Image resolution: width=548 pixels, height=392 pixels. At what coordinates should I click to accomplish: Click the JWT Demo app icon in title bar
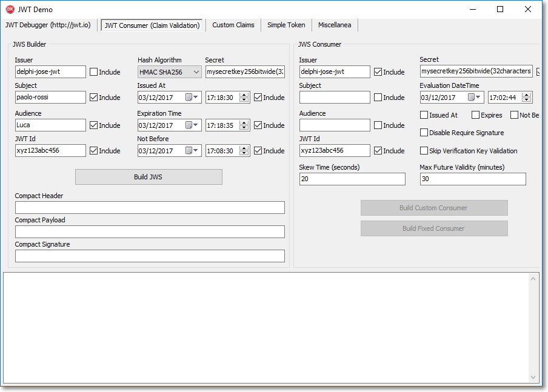10,9
